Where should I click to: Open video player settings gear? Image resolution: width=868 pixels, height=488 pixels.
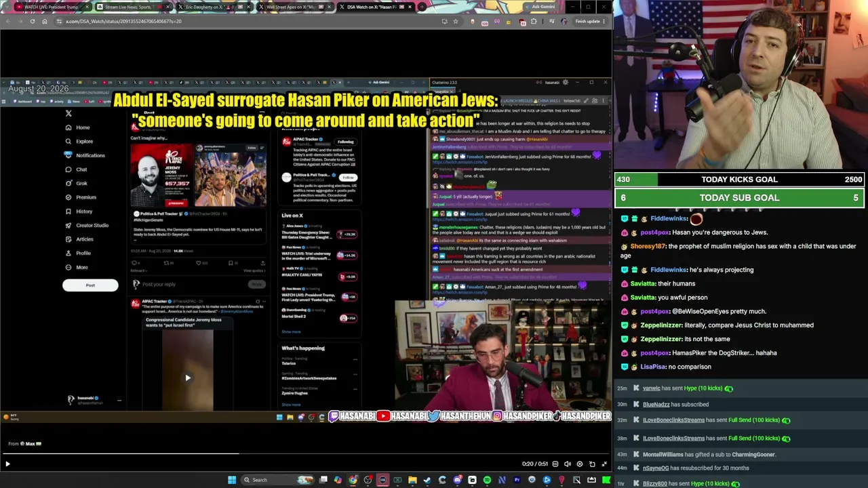(580, 464)
